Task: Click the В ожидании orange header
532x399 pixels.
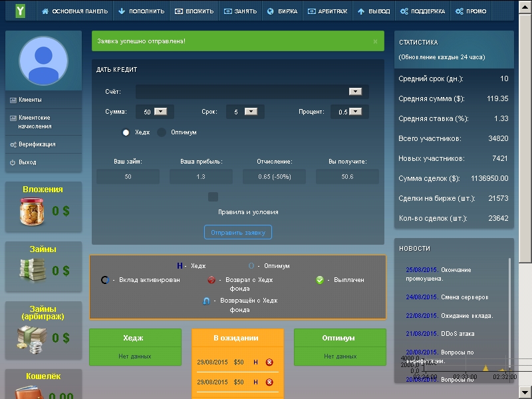Action: coord(237,338)
